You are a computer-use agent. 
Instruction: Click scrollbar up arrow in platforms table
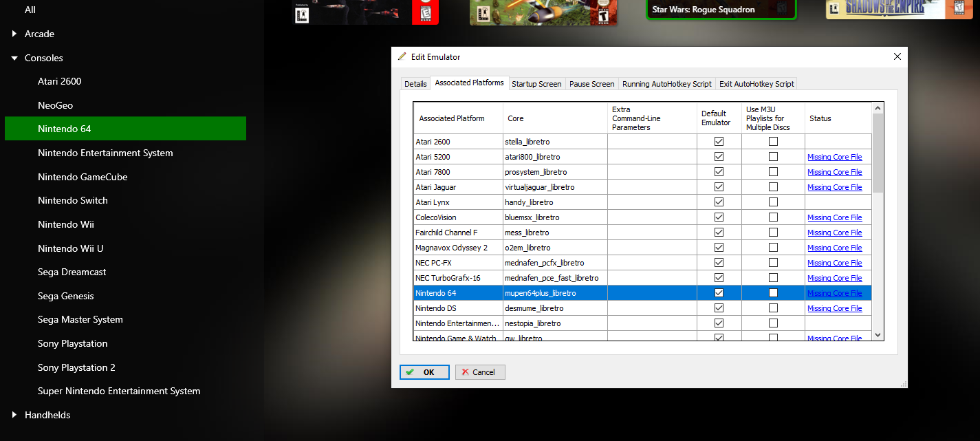878,108
